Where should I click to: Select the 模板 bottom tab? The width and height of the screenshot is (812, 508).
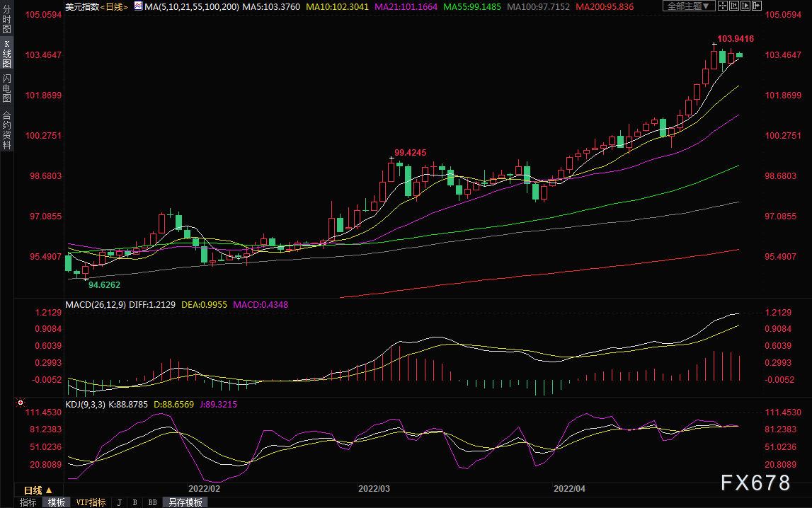pyautogui.click(x=57, y=502)
